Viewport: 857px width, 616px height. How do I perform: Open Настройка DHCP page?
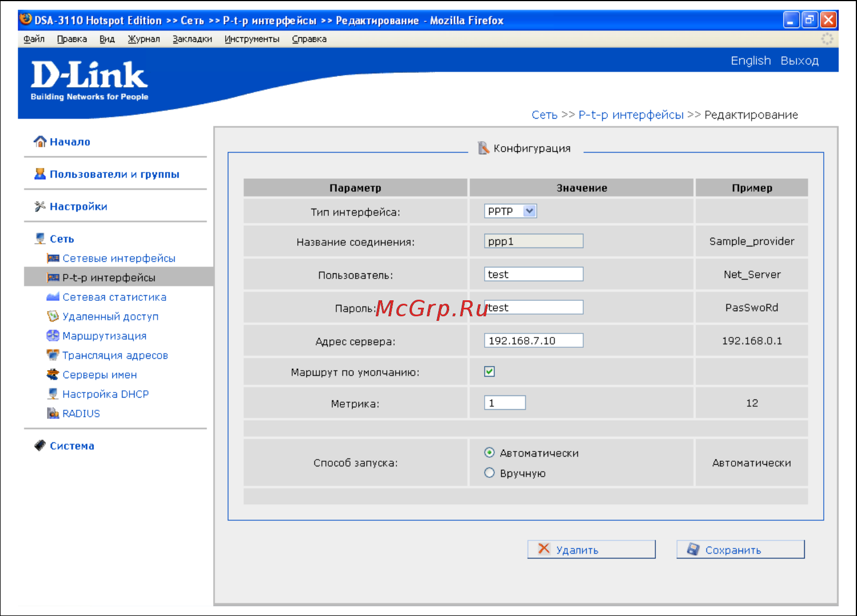[x=105, y=394]
